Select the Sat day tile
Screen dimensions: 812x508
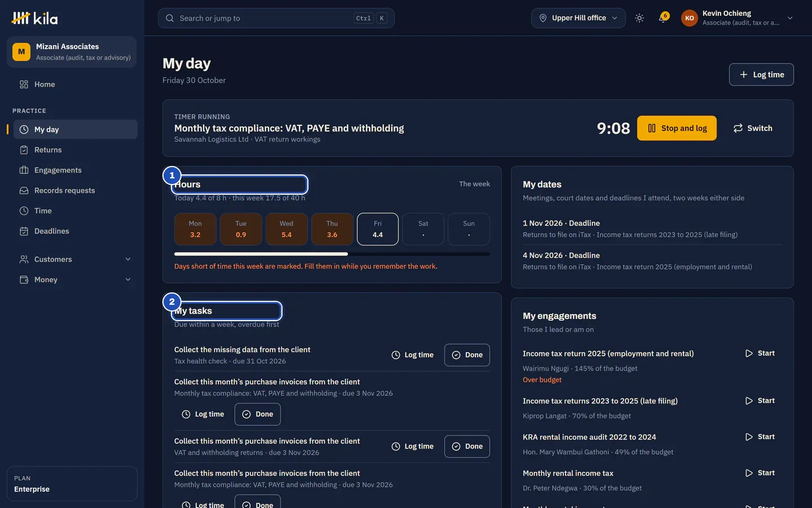[423, 229]
